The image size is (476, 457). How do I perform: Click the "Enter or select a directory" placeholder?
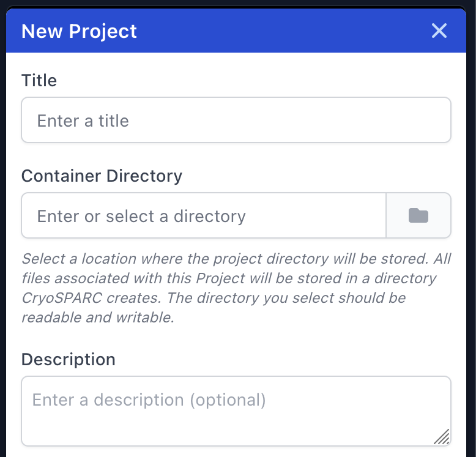[141, 216]
